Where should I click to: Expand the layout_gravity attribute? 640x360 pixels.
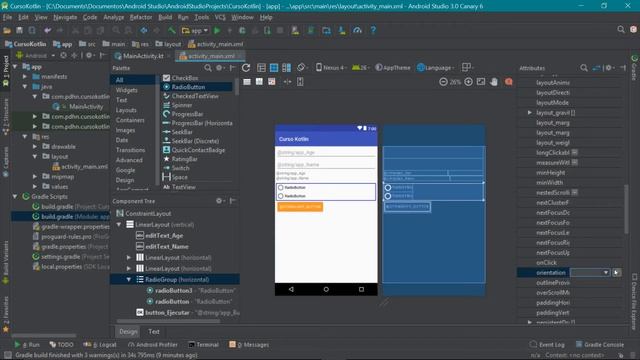pos(530,113)
